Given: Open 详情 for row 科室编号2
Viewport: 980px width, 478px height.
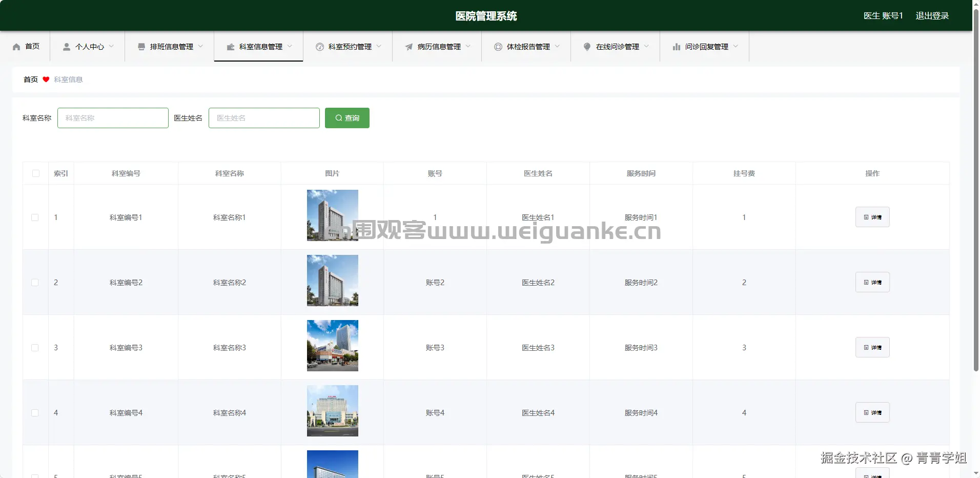Looking at the screenshot, I should 872,282.
